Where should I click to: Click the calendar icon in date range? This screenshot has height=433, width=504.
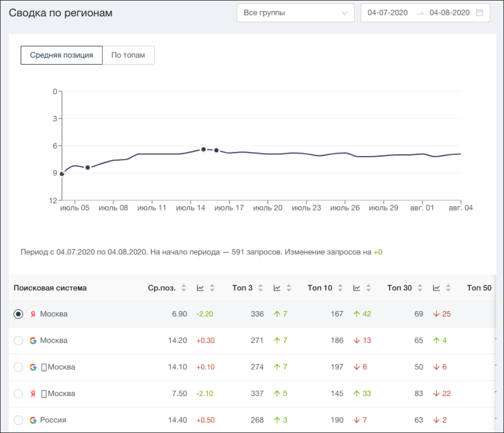pyautogui.click(x=479, y=13)
